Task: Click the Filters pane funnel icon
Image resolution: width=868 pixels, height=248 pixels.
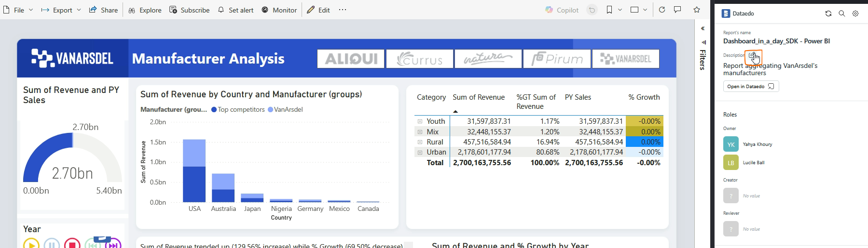Action: point(703,42)
